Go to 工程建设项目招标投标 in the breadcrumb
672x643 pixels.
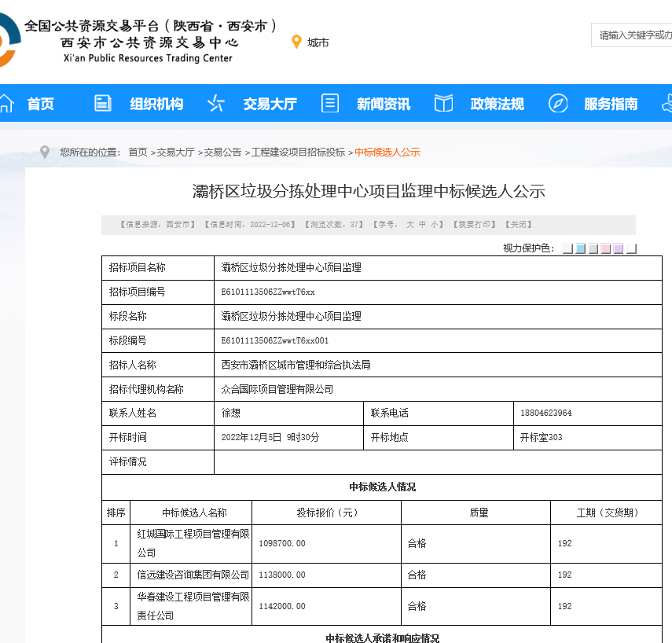point(298,152)
